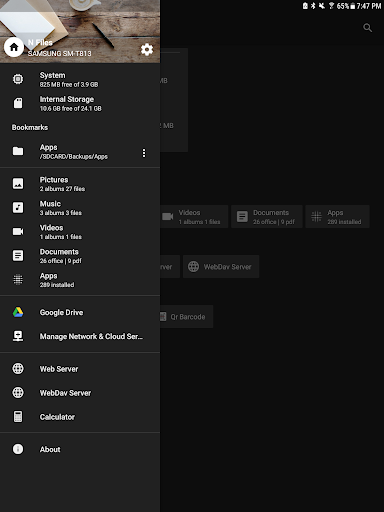Viewport: 384px width, 512px height.
Task: Open Google Drive from the drawer
Action: [80, 312]
